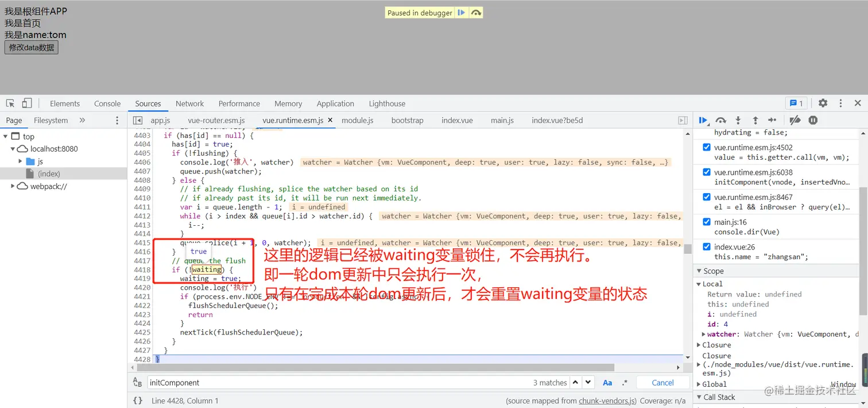The height and width of the screenshot is (408, 868).
Task: Open the index.vue file tab
Action: 457,120
